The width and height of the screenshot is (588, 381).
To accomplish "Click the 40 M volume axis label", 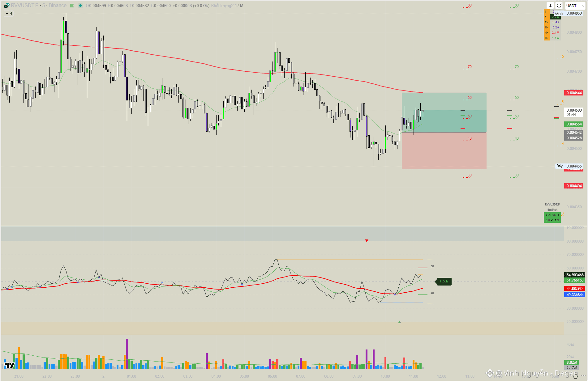I will [x=570, y=345].
